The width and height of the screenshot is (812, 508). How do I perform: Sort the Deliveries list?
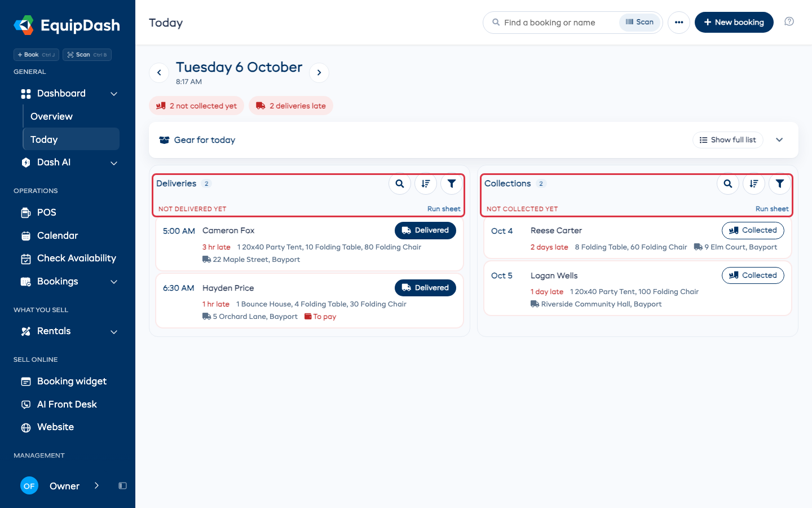click(x=426, y=183)
